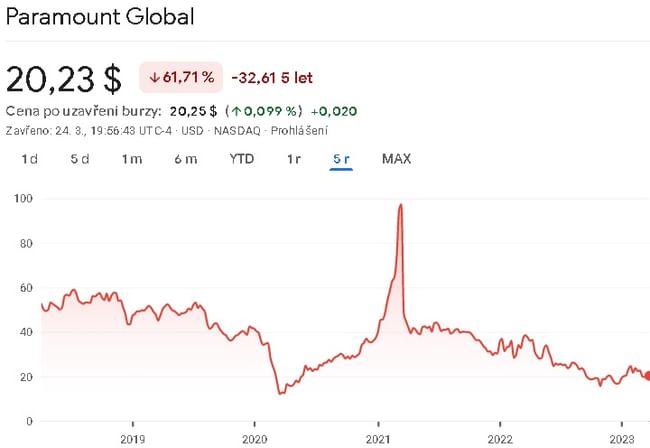Click the active 5 r tab
The height and width of the screenshot is (448, 650).
(x=342, y=159)
